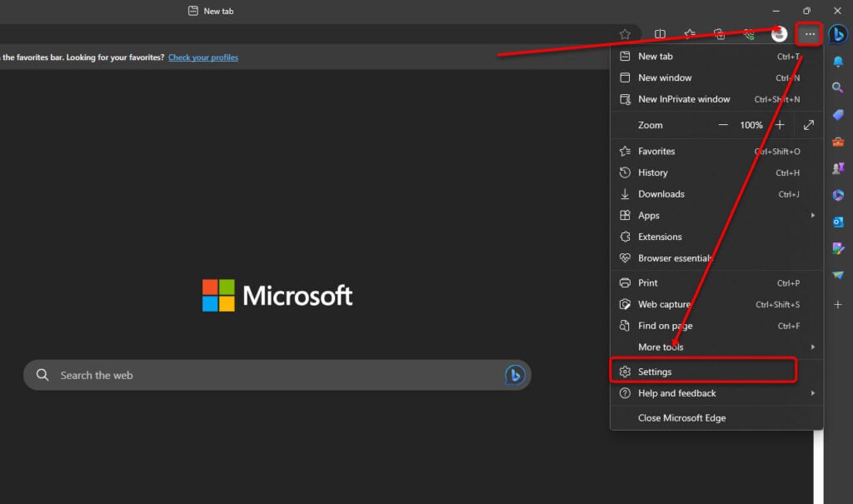Enter full screen from the Zoom row

808,125
